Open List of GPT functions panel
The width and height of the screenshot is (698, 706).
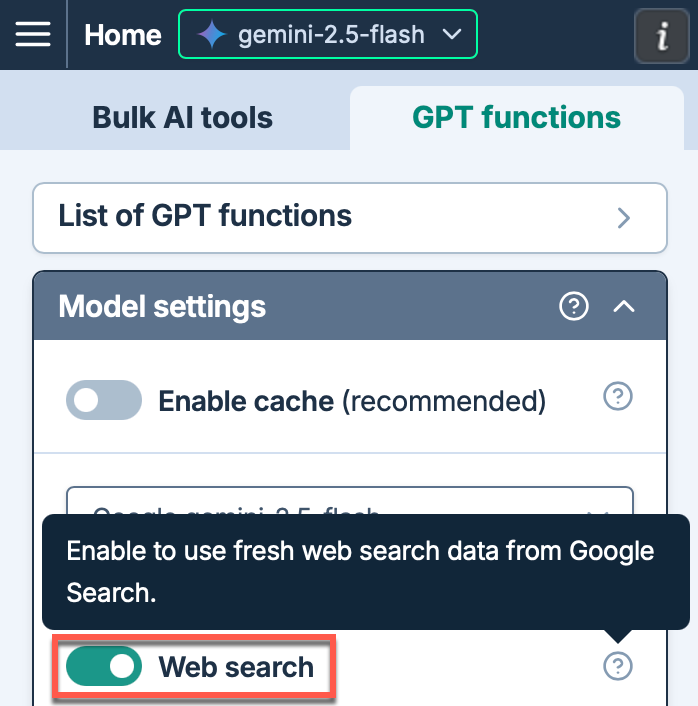pos(350,218)
